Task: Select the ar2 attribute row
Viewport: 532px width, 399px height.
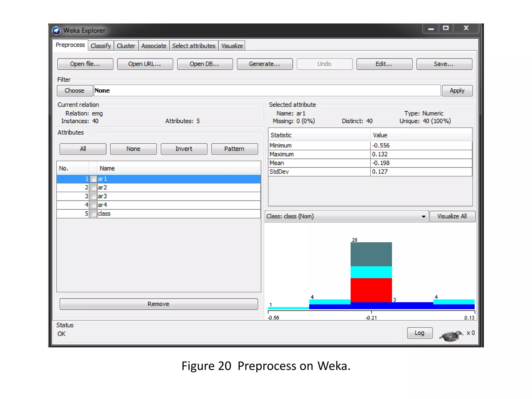Action: pos(158,188)
